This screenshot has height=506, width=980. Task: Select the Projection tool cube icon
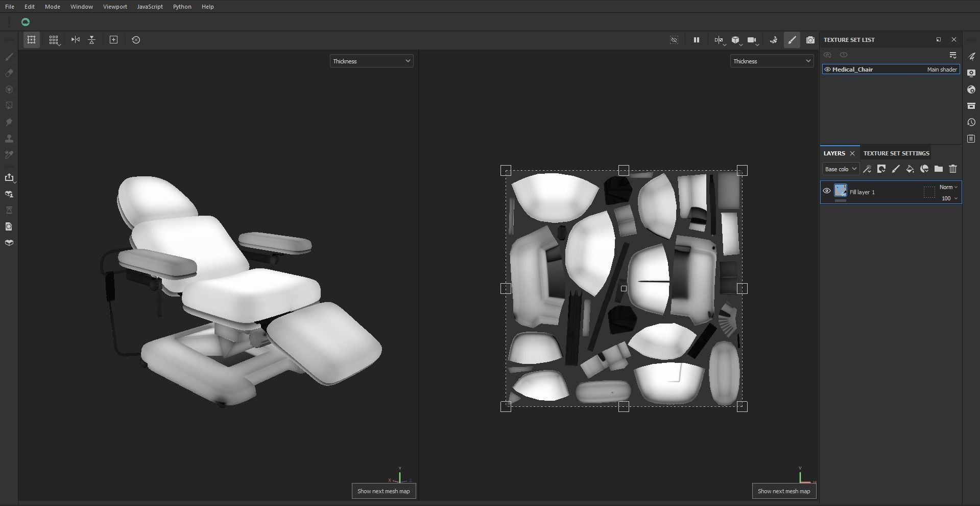point(9,89)
